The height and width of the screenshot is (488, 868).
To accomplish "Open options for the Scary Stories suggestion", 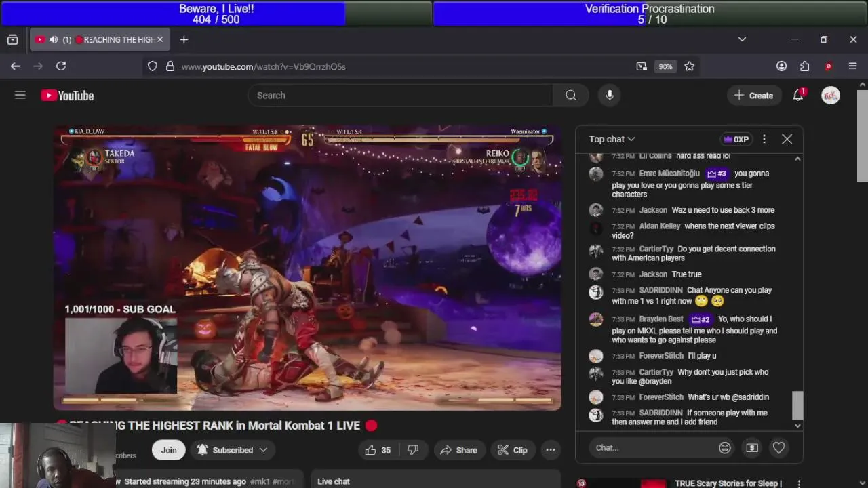I will coord(799,484).
